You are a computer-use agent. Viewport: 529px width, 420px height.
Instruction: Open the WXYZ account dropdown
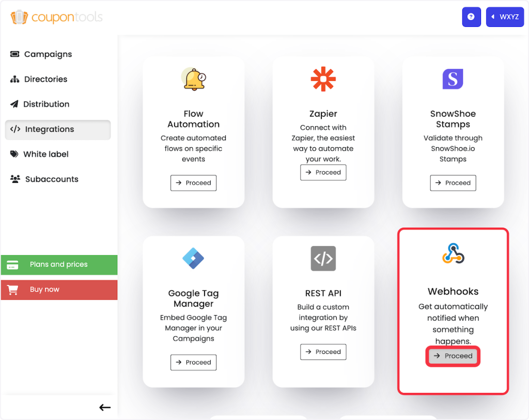(505, 17)
